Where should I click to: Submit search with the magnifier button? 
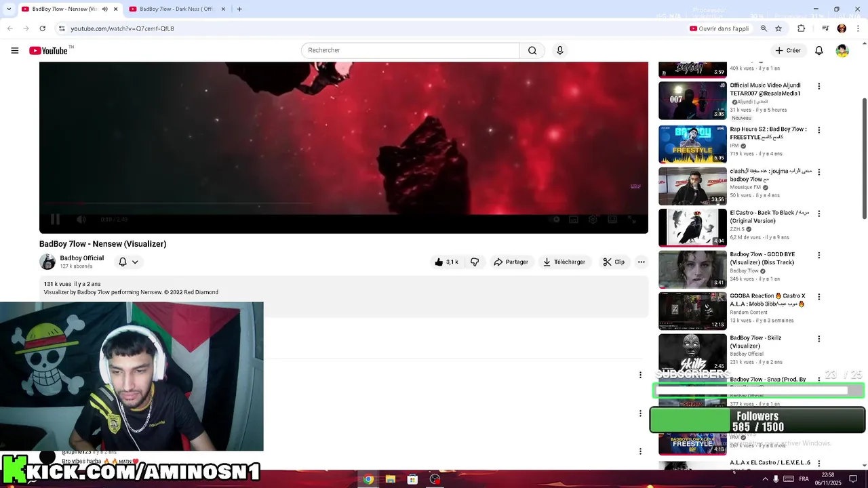pos(532,50)
